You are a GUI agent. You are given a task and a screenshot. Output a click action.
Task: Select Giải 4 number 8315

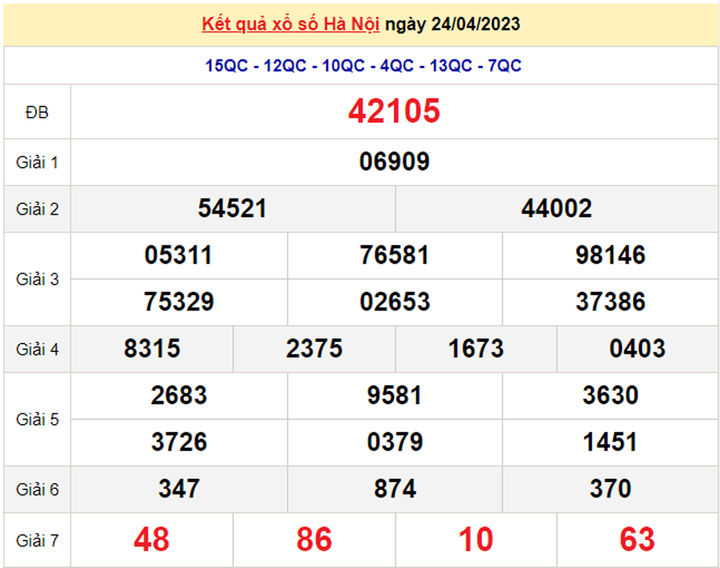[152, 349]
